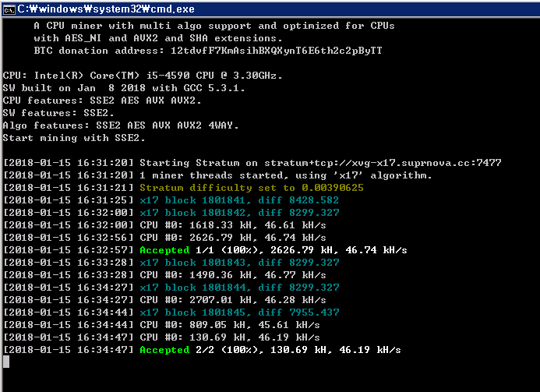Click the 16:34:47 'CPU #0: 130.69 kH' line

161,337
